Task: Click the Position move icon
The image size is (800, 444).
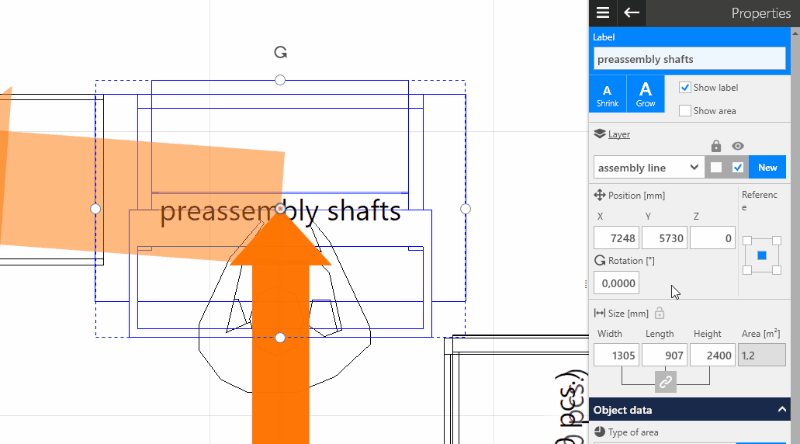Action: [x=599, y=195]
